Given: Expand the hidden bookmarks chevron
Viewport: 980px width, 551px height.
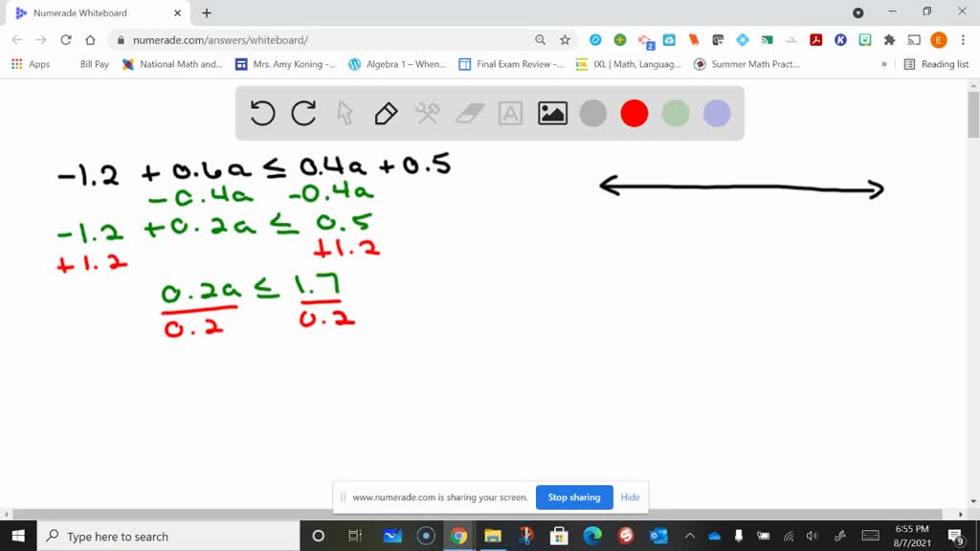Looking at the screenshot, I should pos(883,64).
